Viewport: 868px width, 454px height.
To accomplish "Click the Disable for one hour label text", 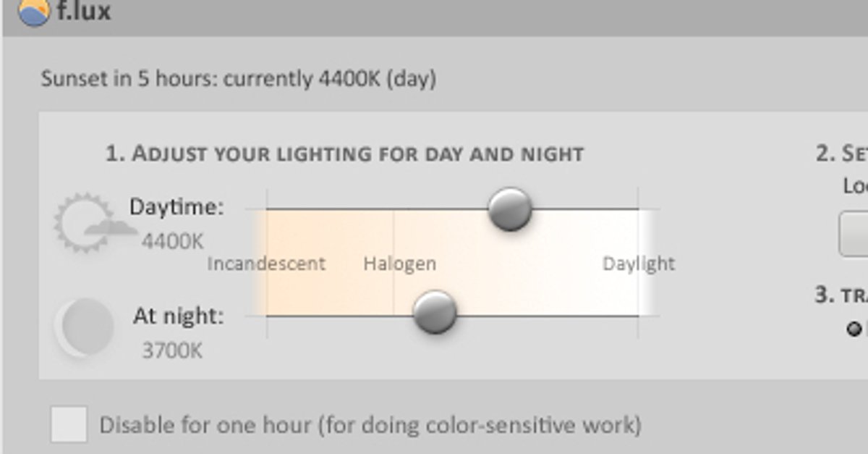I will click(370, 425).
